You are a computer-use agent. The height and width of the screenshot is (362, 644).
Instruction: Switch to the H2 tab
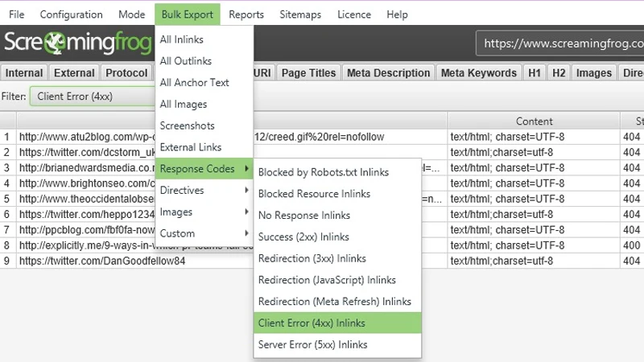[559, 73]
